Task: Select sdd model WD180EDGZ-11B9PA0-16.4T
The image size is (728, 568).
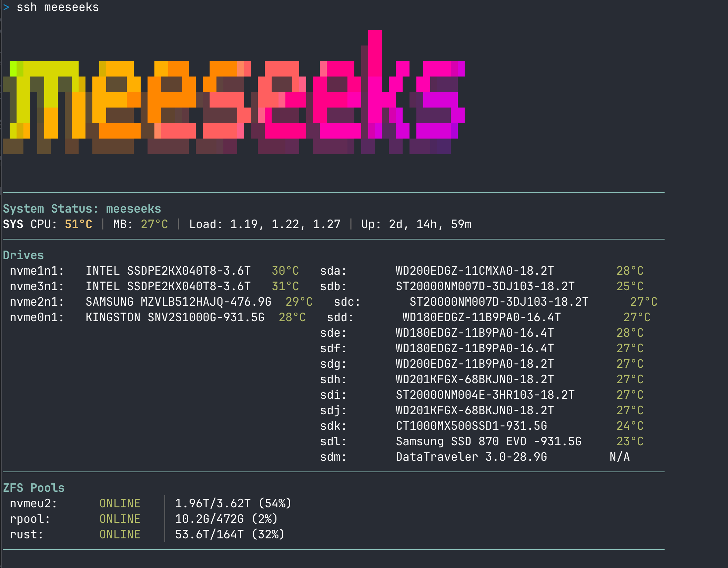Action: (482, 317)
